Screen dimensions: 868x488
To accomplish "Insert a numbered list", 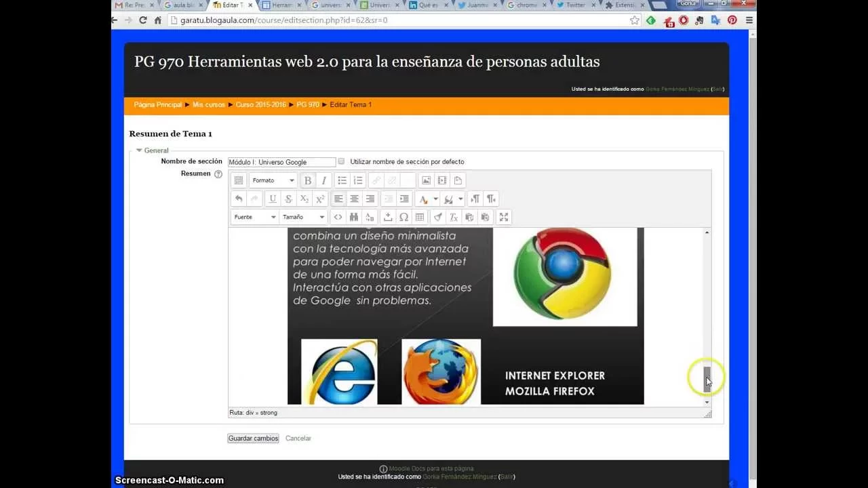I will [x=358, y=180].
